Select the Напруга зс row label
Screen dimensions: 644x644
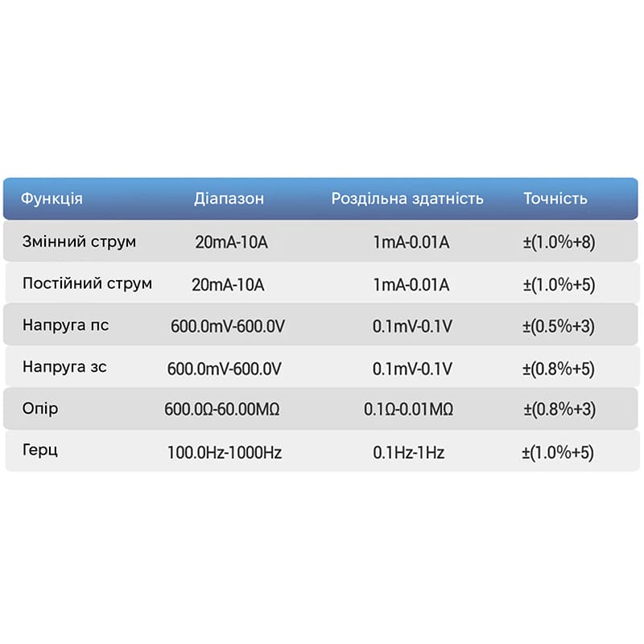point(64,367)
